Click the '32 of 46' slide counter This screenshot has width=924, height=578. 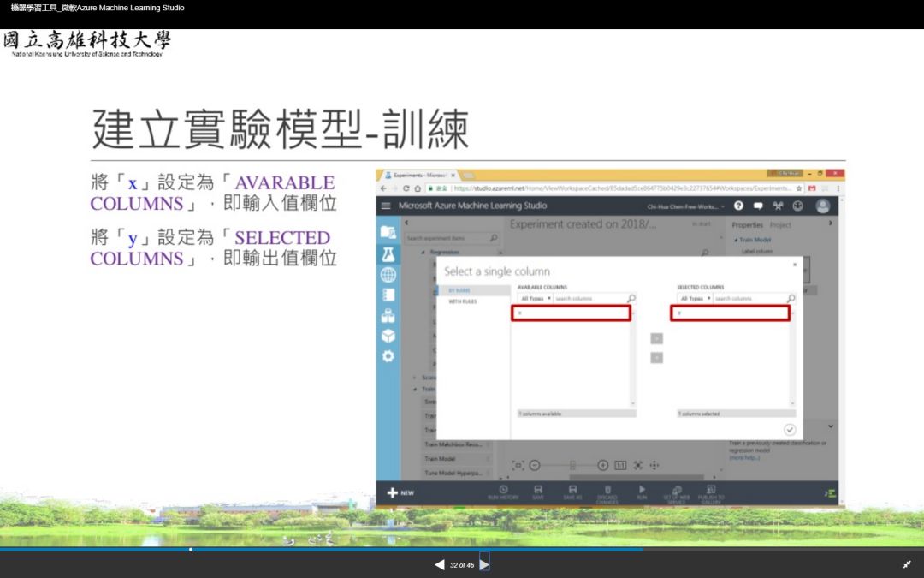point(462,565)
